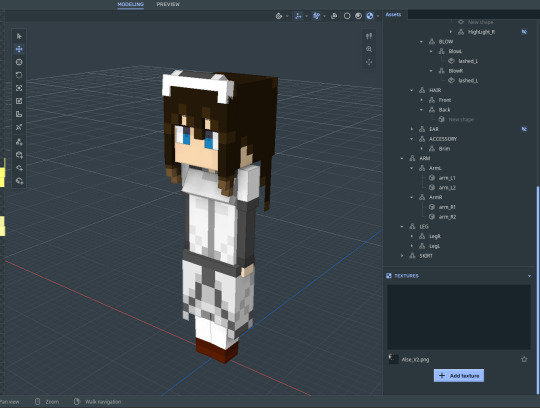The width and height of the screenshot is (540, 408).
Task: Select the LegL node
Action: pos(434,246)
